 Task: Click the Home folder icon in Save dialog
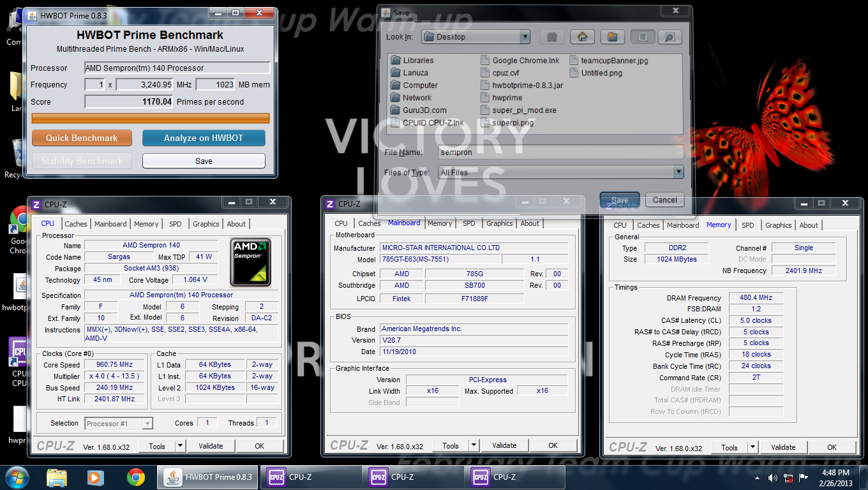(x=582, y=37)
